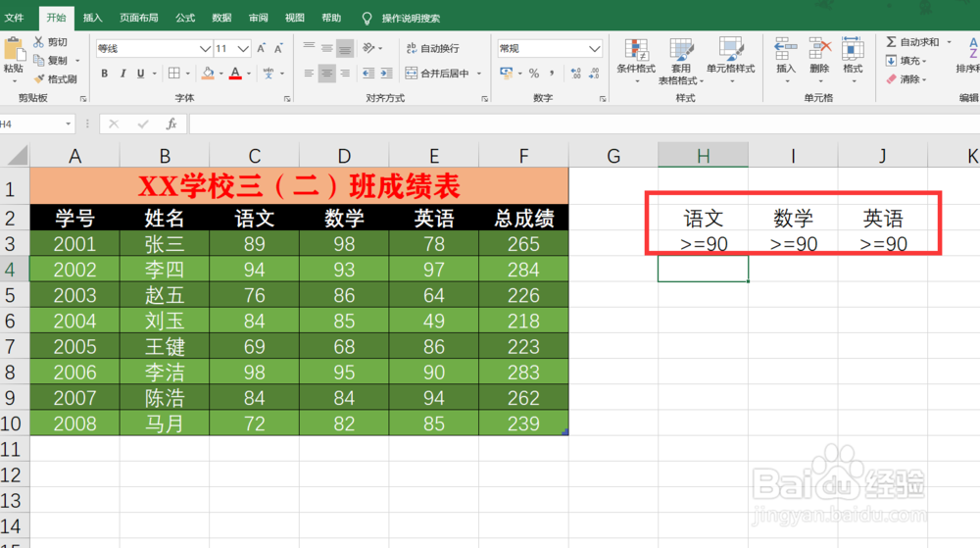
Task: Select cell with 李四
Action: (165, 270)
